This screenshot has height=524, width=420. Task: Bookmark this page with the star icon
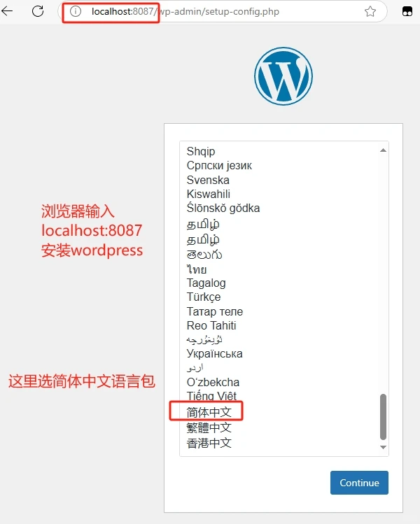370,11
